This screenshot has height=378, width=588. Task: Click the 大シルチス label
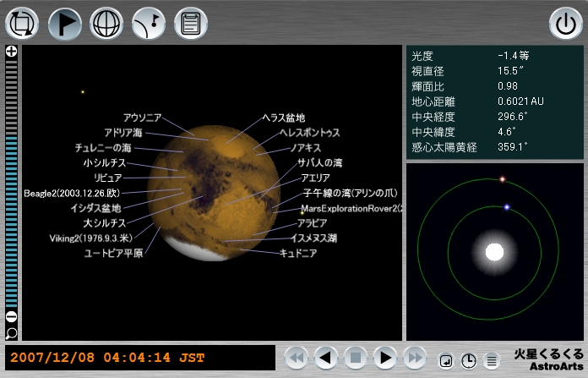tap(105, 223)
